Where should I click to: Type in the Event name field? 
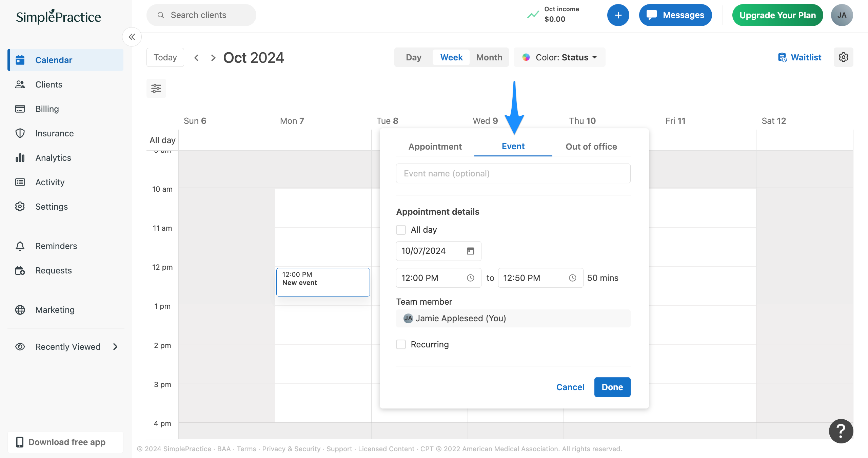[513, 173]
